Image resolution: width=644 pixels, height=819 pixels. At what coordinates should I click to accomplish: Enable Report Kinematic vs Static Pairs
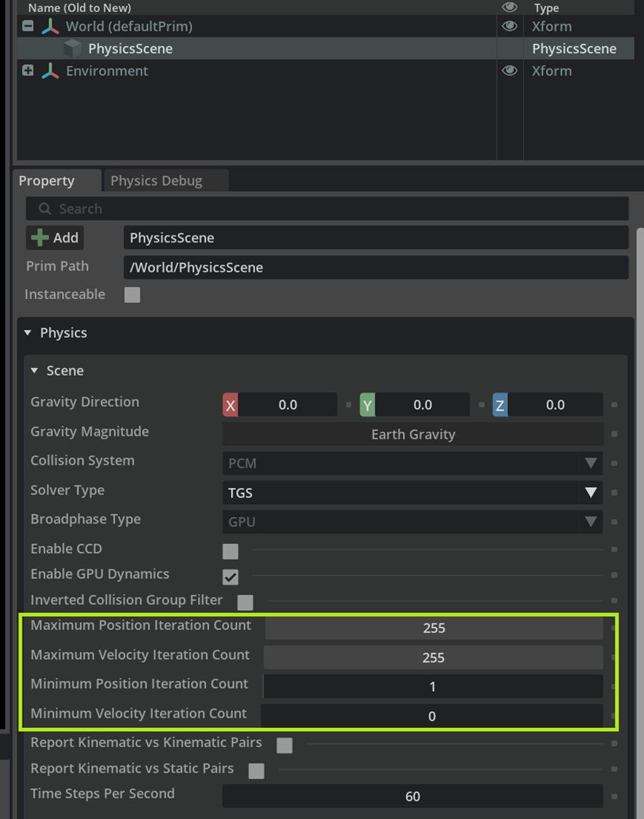click(256, 771)
